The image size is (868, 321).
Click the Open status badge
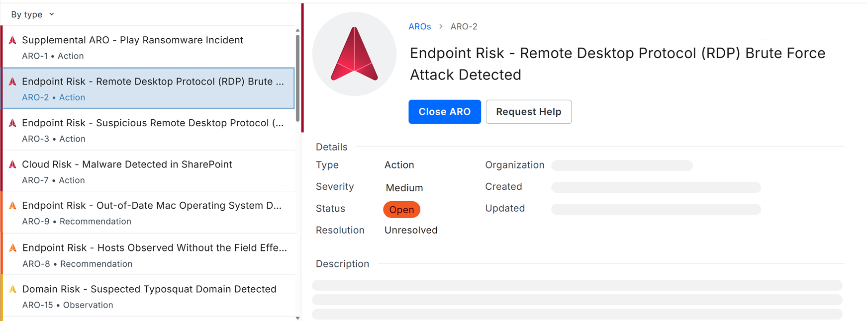[x=402, y=210]
